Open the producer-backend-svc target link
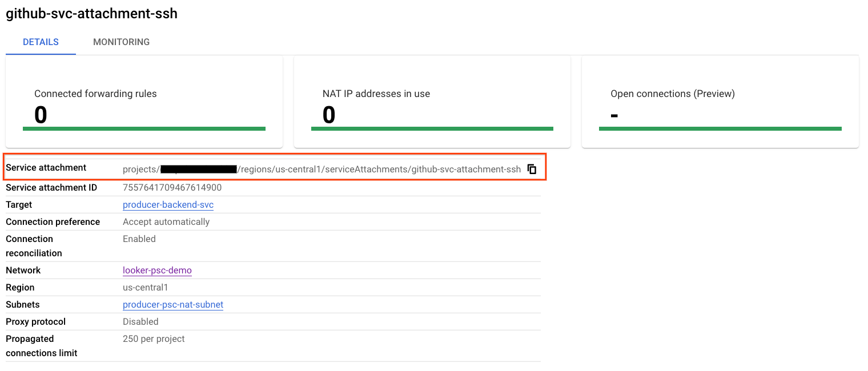This screenshot has width=868, height=371. (168, 205)
